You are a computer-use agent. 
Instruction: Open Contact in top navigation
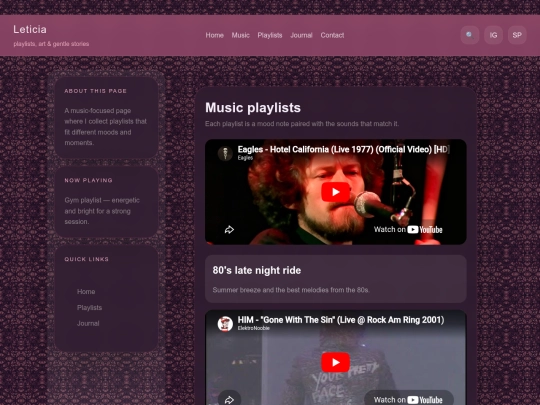click(x=332, y=35)
